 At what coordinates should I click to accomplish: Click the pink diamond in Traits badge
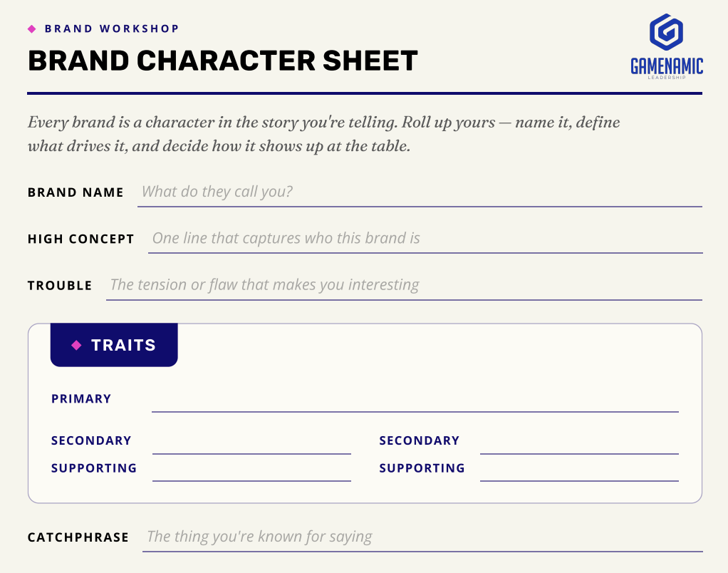[x=77, y=345]
